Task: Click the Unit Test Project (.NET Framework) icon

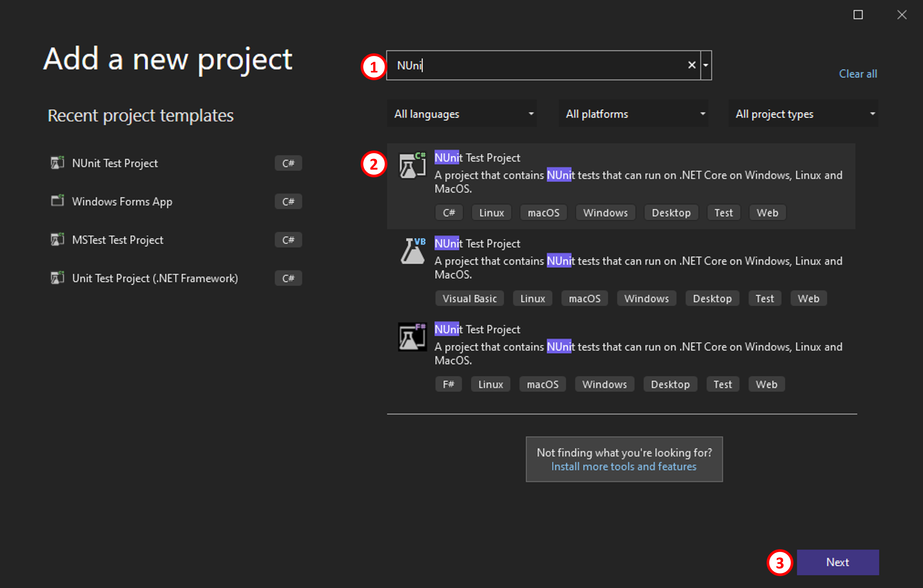Action: [x=58, y=278]
